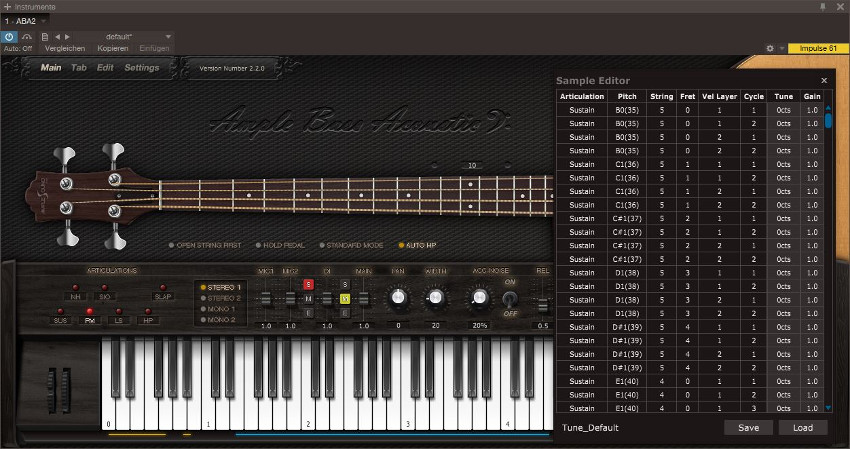
Task: Open the preset file document icon
Action: point(45,37)
